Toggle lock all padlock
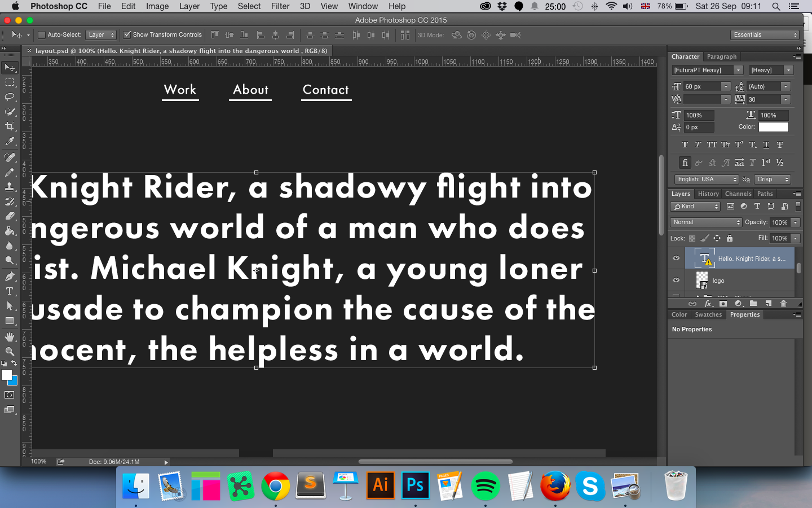The width and height of the screenshot is (812, 508). (x=730, y=238)
